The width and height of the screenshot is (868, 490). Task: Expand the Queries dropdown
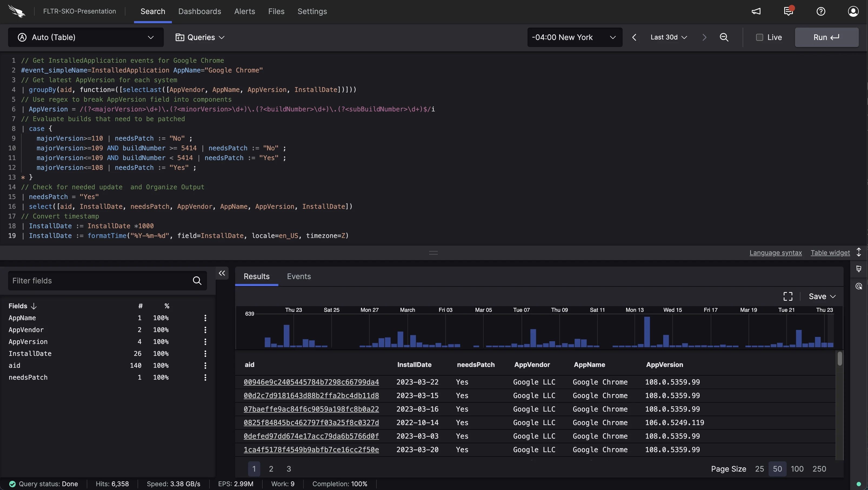click(200, 37)
